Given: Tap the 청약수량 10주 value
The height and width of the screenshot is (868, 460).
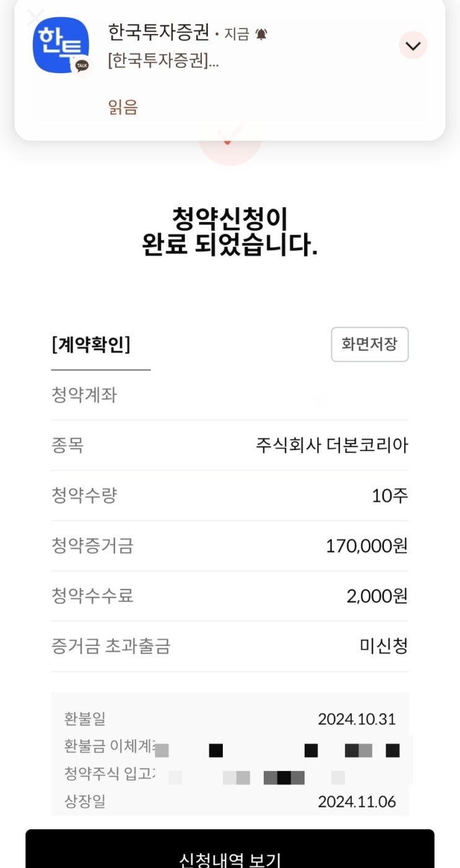Looking at the screenshot, I should 389,496.
